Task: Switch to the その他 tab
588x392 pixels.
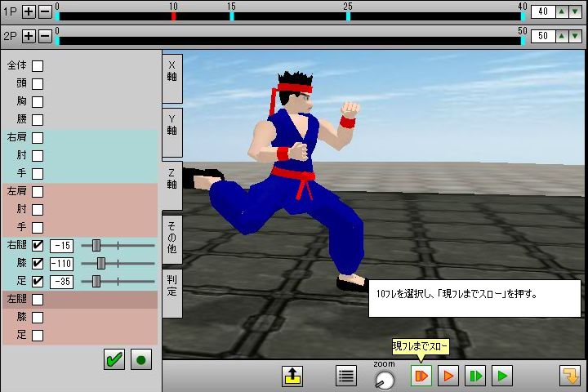Action: [x=172, y=240]
